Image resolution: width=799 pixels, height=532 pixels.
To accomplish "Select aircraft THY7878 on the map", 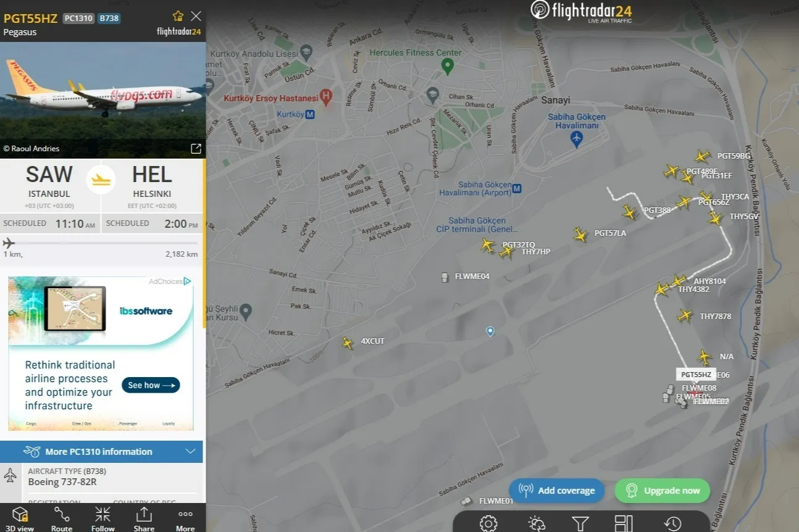I will pos(685,316).
